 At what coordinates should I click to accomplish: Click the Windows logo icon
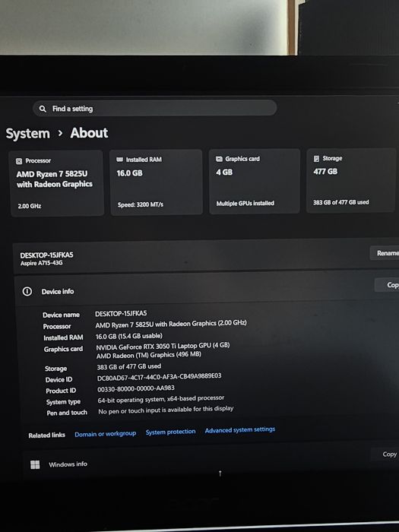point(35,464)
